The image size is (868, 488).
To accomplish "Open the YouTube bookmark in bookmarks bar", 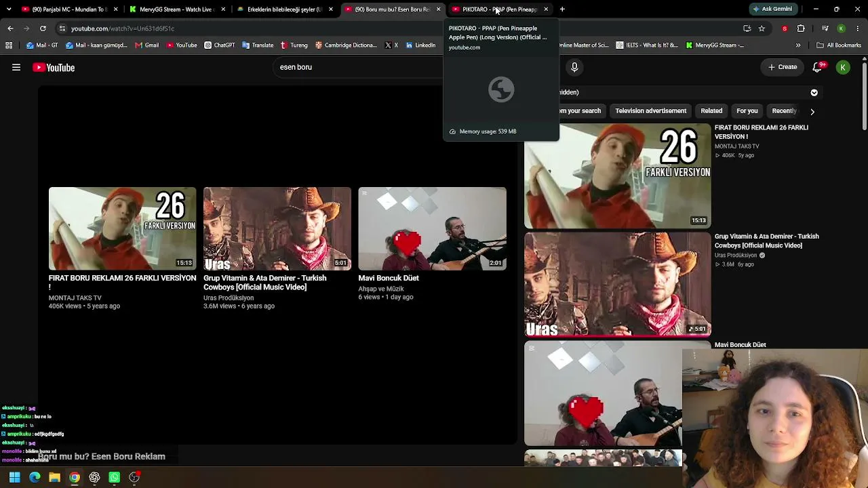I will pos(181,45).
